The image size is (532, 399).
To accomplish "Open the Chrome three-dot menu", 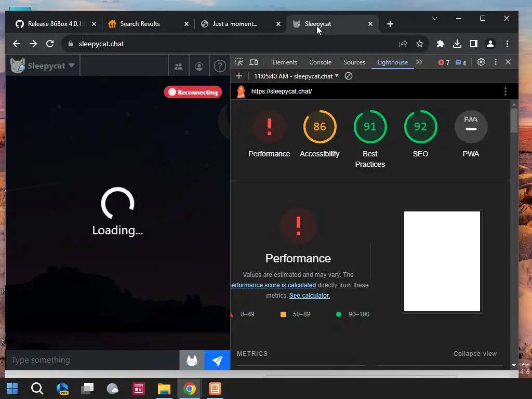I will coord(507,44).
